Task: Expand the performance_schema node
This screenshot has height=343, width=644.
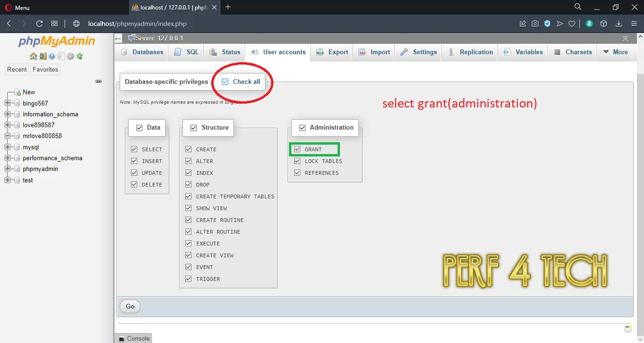Action: point(8,158)
